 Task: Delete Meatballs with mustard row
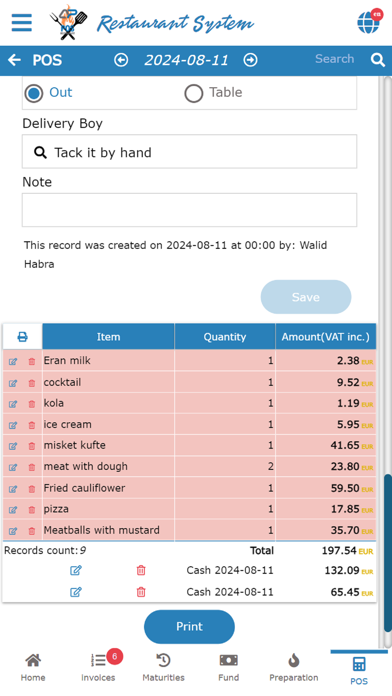tap(32, 531)
